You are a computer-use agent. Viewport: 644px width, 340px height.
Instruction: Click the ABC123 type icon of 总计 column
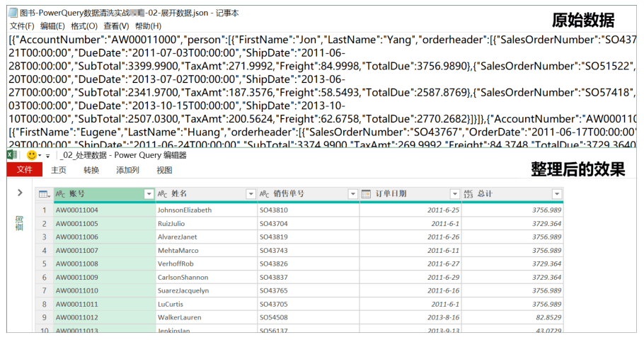468,194
